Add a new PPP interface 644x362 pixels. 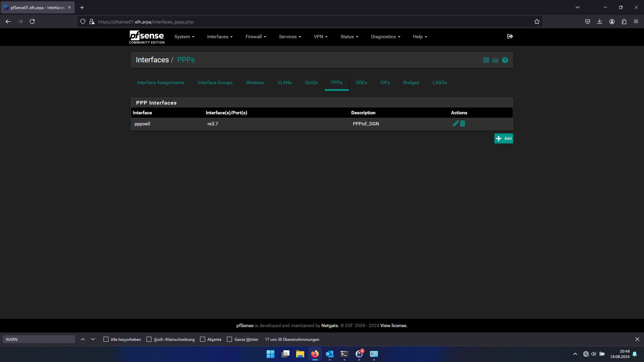(x=503, y=138)
